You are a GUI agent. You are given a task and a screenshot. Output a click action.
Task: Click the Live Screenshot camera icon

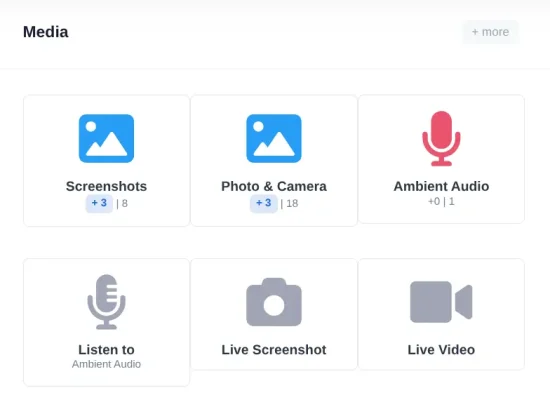(x=274, y=302)
